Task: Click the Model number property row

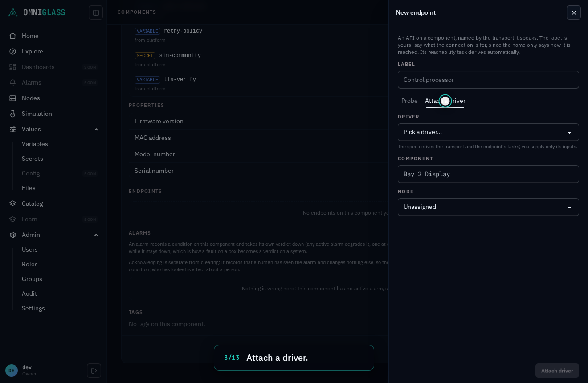Action: pyautogui.click(x=259, y=154)
